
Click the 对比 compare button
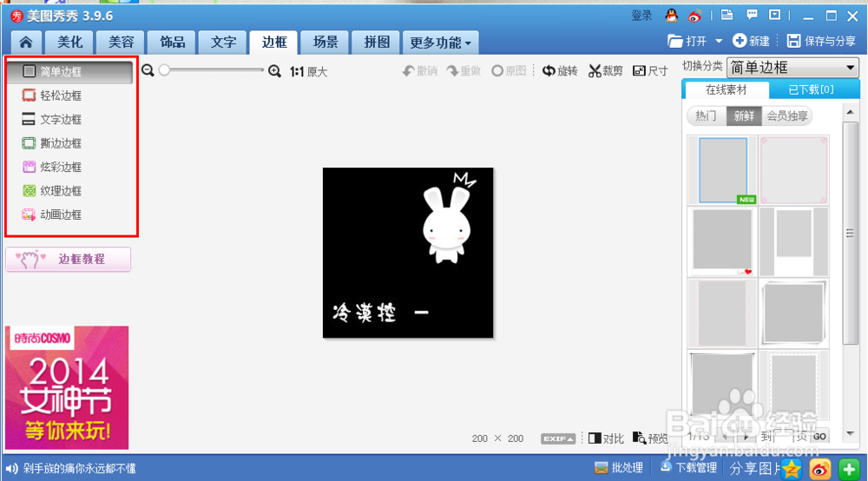coord(606,438)
